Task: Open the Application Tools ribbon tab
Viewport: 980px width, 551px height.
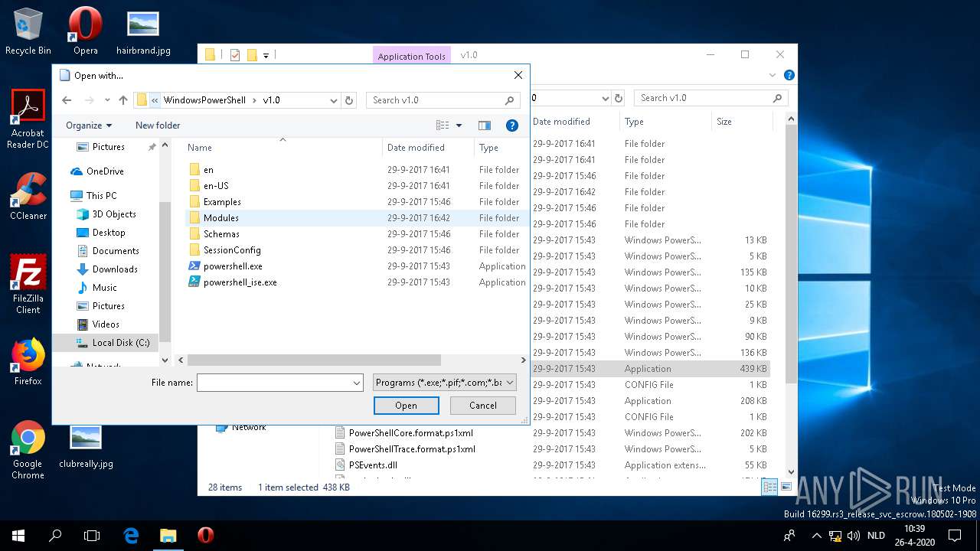Action: (411, 56)
